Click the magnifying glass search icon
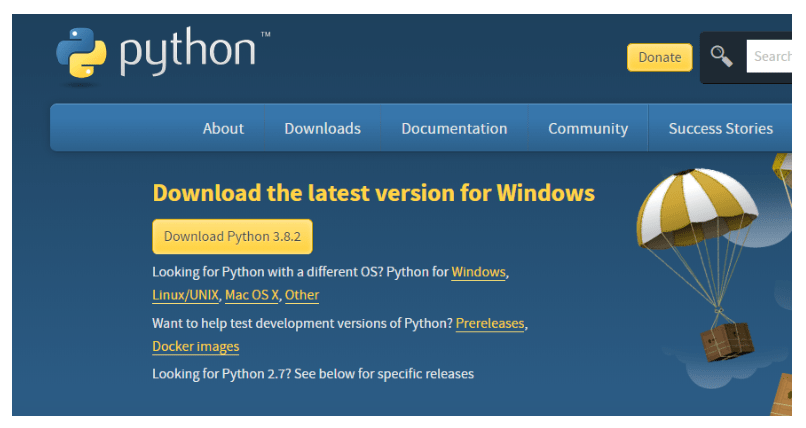Viewport: 806px width, 428px height. (x=722, y=57)
